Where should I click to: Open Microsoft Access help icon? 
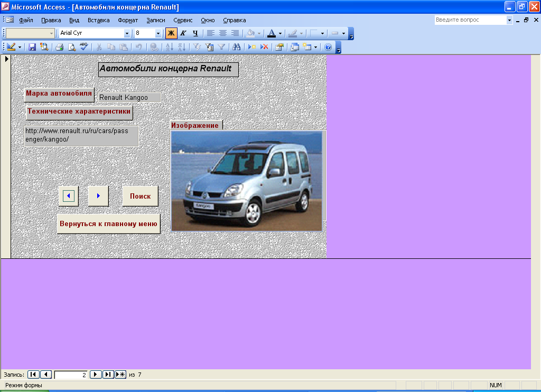pyautogui.click(x=328, y=47)
